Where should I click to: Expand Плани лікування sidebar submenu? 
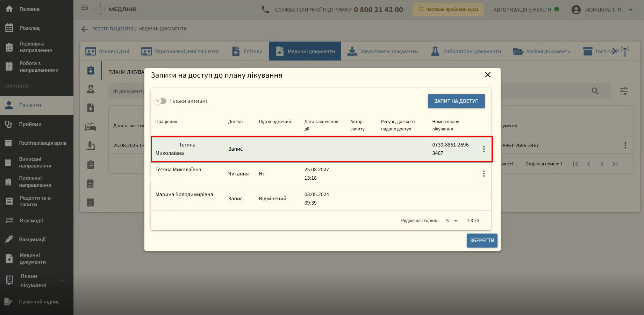62,280
